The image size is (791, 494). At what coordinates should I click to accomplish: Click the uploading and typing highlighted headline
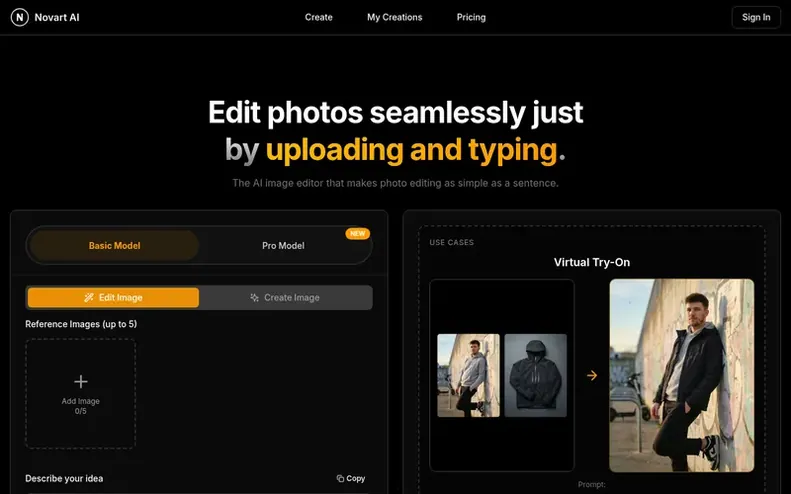click(412, 150)
